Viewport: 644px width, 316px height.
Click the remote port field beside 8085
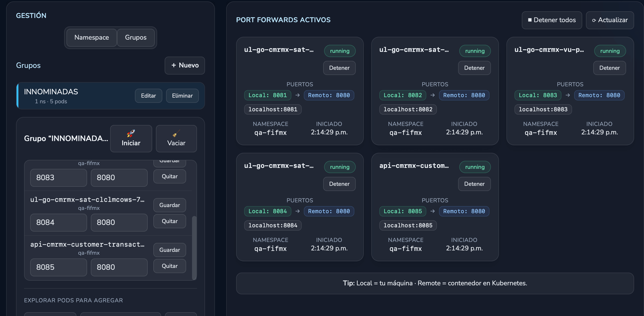point(119,267)
